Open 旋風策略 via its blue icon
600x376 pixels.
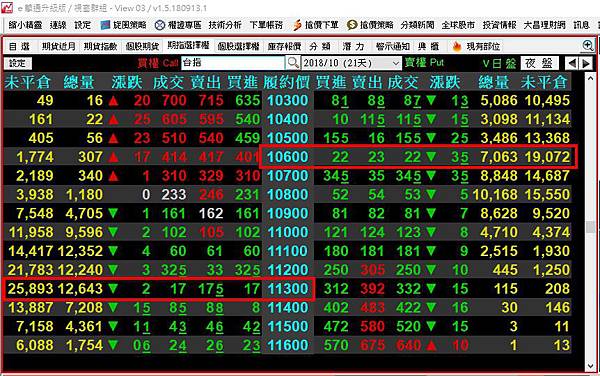(x=105, y=25)
